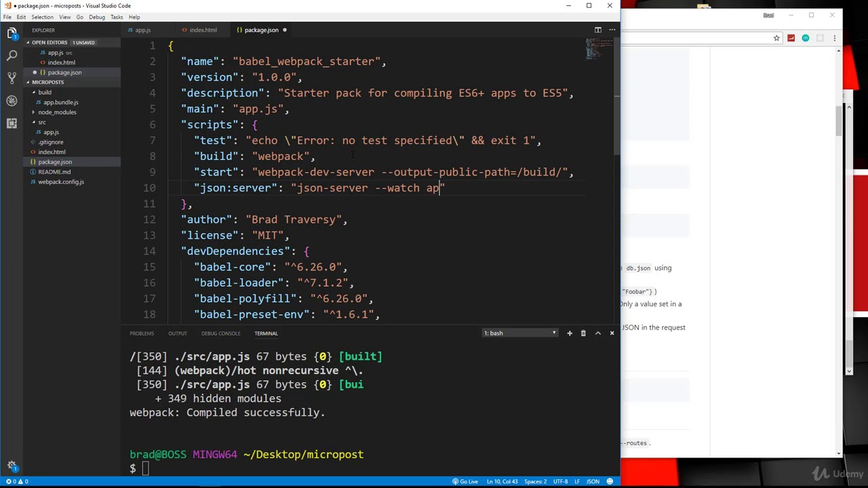Click the editor minimap code preview

(598, 49)
